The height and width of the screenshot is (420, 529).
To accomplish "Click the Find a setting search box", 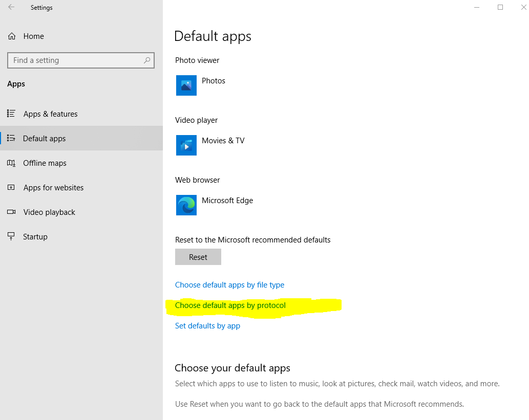I will [81, 60].
